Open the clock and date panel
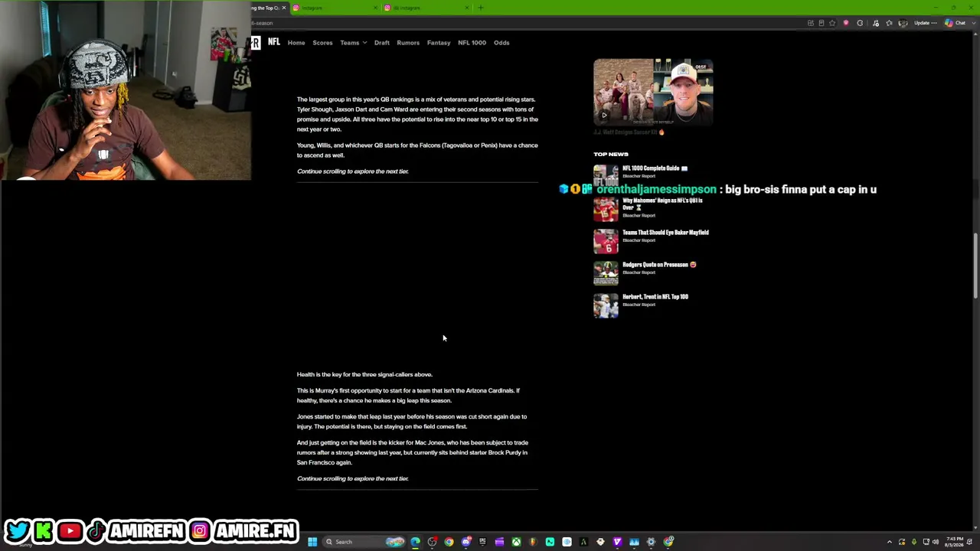The height and width of the screenshot is (551, 980). coord(953,542)
